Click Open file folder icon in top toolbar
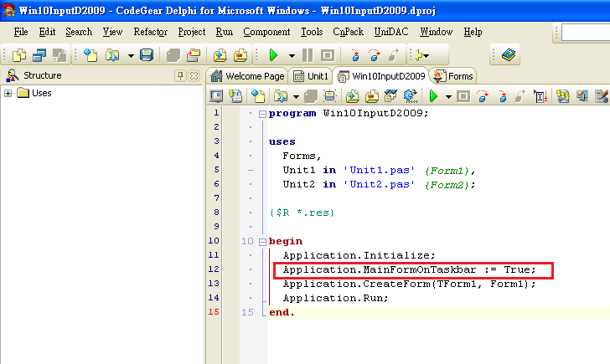 tap(112, 55)
